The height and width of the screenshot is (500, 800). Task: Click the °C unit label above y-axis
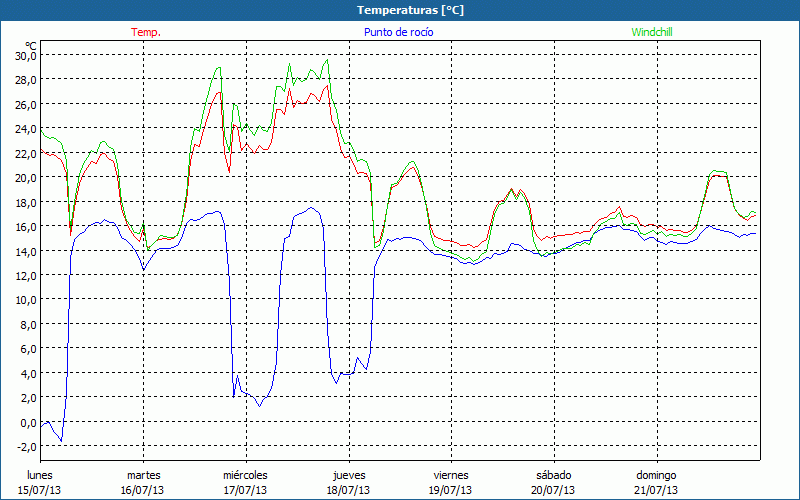(31, 45)
